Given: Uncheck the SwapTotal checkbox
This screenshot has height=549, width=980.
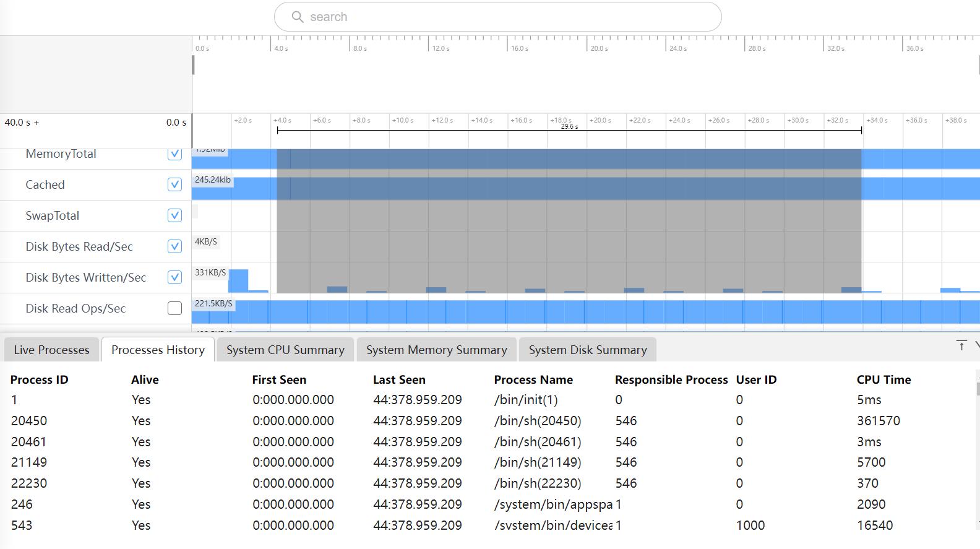Looking at the screenshot, I should tap(174, 215).
